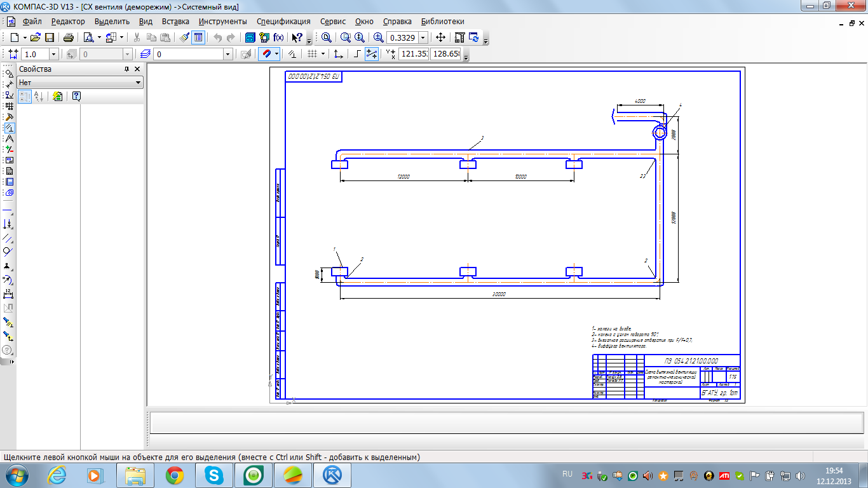Select the Parallel line tool
The width and height of the screenshot is (868, 488).
pyautogui.click(x=9, y=238)
